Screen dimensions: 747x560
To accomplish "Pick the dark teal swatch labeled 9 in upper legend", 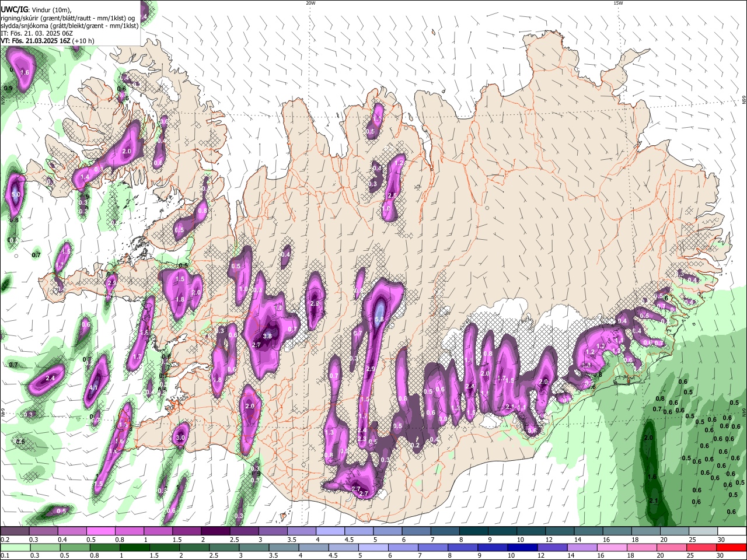I will click(502, 531).
